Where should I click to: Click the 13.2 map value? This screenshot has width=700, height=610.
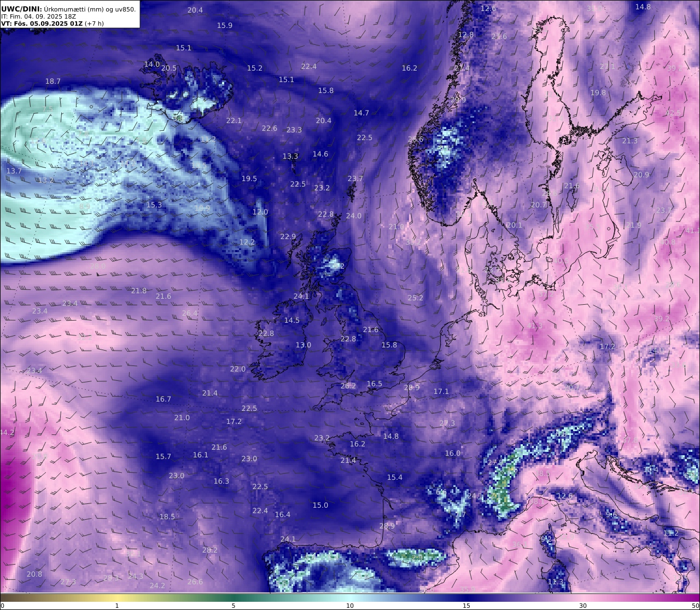click(x=46, y=181)
